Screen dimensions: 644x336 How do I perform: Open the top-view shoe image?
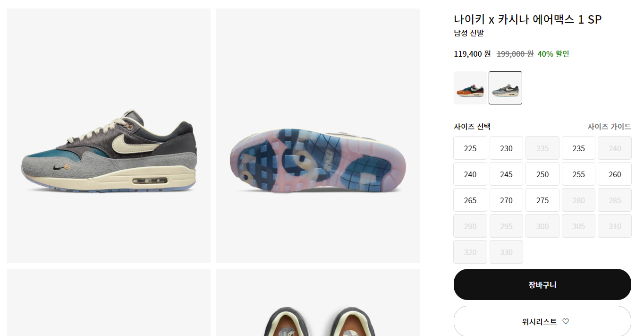click(318, 302)
